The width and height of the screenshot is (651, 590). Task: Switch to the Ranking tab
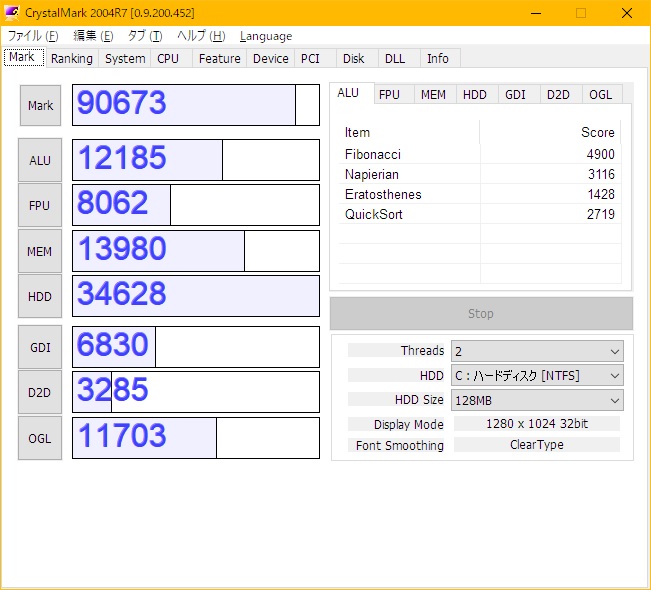(72, 59)
